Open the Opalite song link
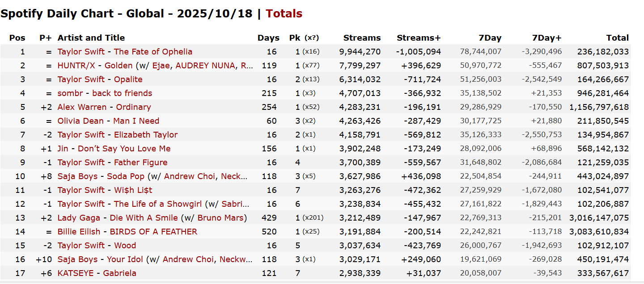The image size is (644, 284). click(x=128, y=79)
